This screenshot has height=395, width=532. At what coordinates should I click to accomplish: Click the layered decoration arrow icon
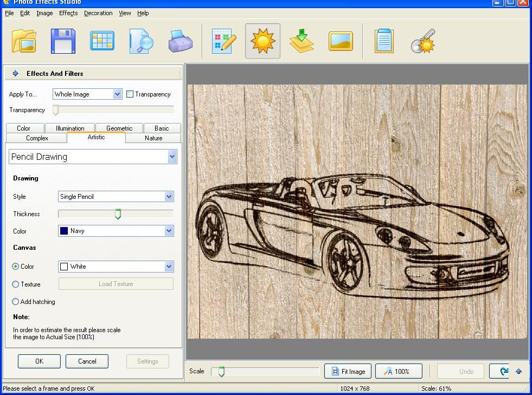[302, 40]
